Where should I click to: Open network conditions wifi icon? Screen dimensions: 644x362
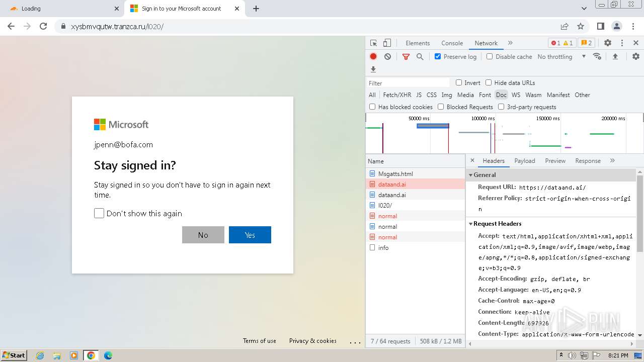[x=597, y=56]
